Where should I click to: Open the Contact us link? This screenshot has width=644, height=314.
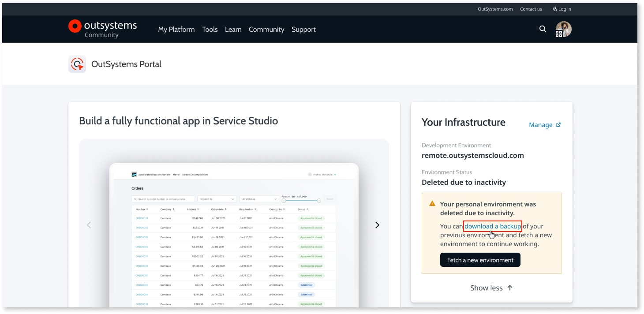(531, 9)
